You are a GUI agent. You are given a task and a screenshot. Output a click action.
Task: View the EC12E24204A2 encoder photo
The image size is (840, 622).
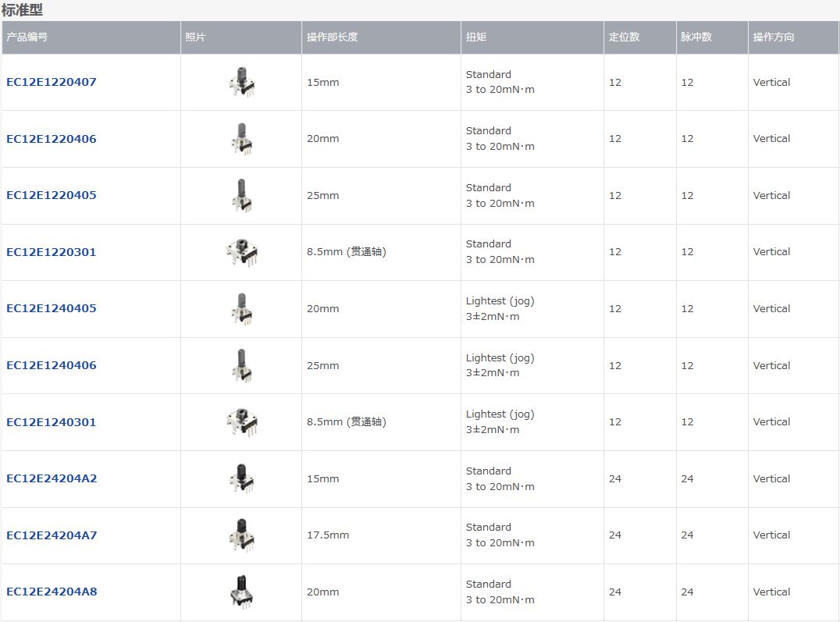click(242, 478)
